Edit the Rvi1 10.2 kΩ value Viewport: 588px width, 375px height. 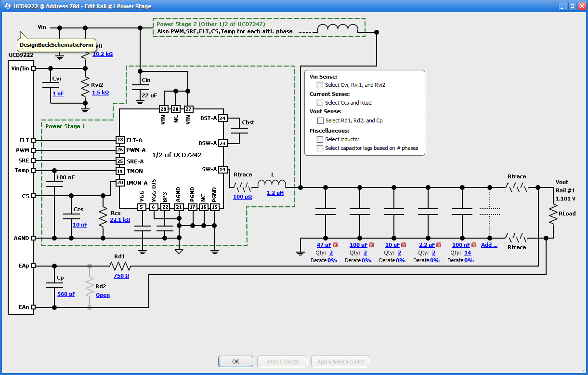click(x=102, y=54)
